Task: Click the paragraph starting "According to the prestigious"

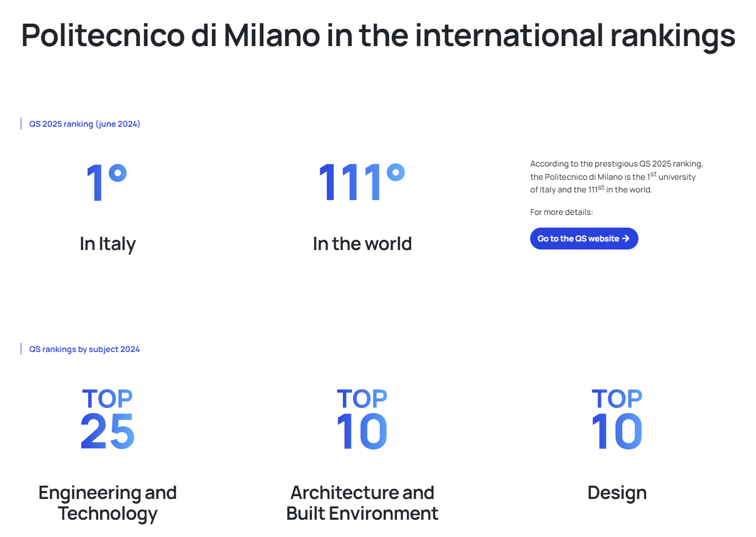Action: click(x=617, y=176)
